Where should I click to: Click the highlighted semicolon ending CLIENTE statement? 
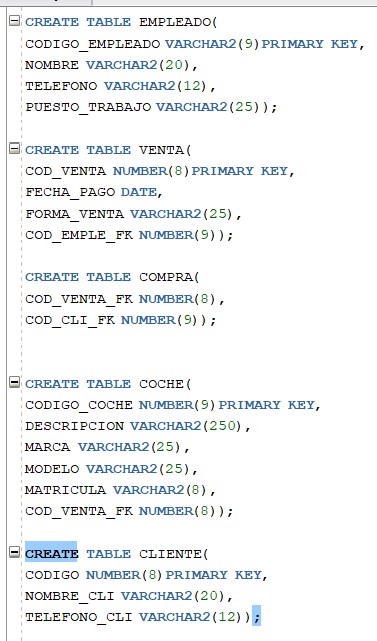point(256,617)
